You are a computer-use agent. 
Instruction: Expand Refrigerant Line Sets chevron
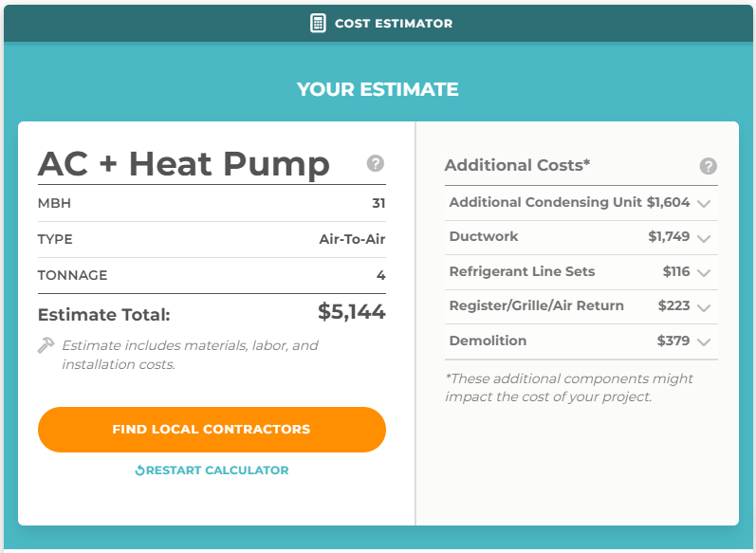pyautogui.click(x=704, y=273)
